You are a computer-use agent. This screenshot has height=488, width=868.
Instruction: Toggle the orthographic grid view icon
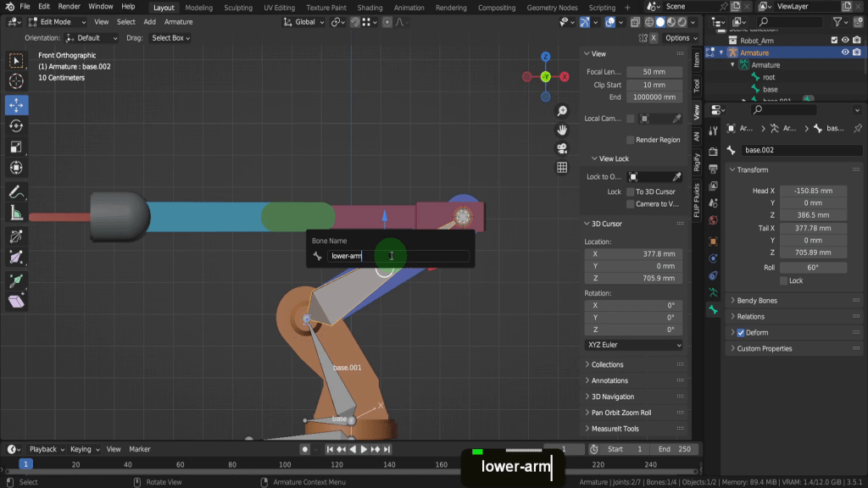(562, 168)
